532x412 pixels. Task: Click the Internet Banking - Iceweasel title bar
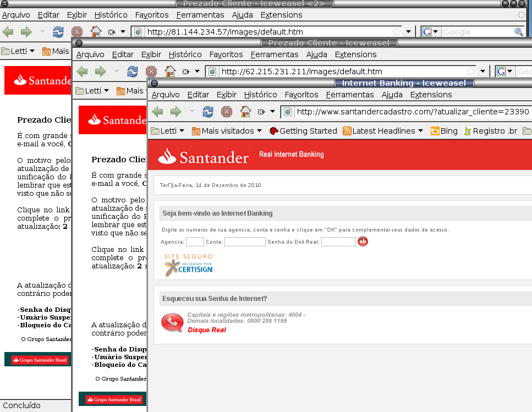(404, 83)
